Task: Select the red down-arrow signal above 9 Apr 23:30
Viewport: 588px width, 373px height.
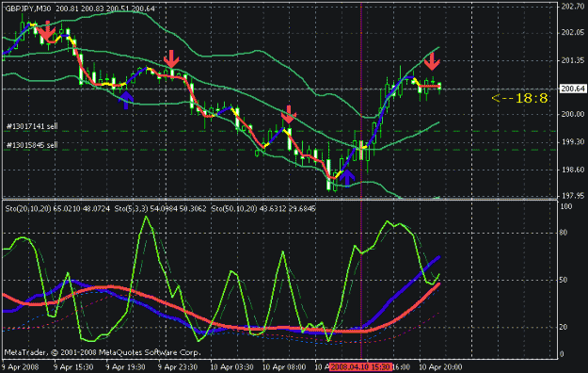Action: tap(171, 59)
